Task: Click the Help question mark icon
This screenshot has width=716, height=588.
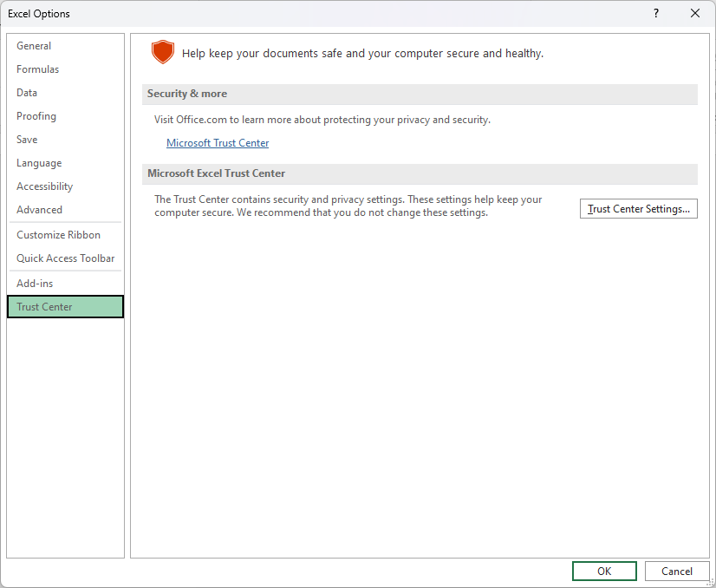Action: 656,13
